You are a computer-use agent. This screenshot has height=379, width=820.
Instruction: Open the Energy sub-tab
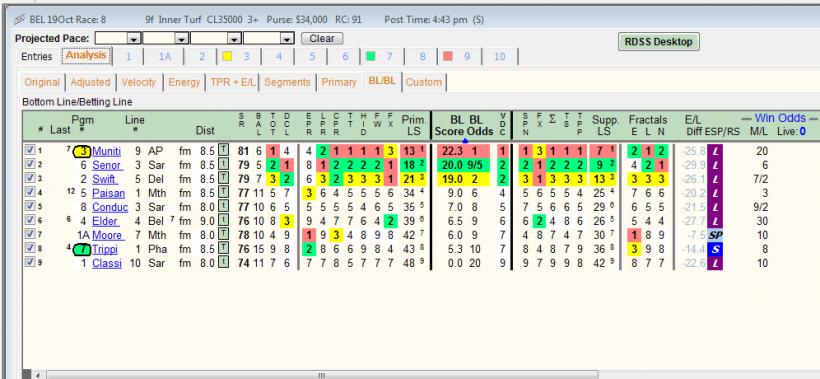[x=184, y=82]
